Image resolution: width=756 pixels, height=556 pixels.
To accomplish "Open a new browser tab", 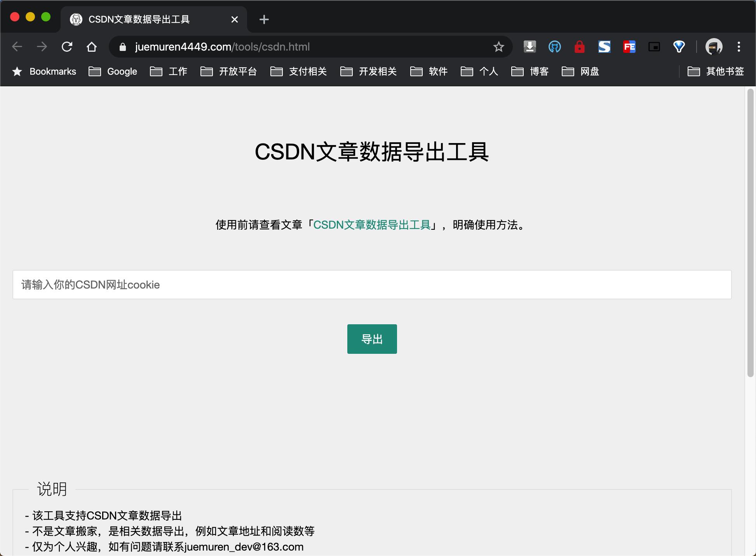I will coord(264,19).
